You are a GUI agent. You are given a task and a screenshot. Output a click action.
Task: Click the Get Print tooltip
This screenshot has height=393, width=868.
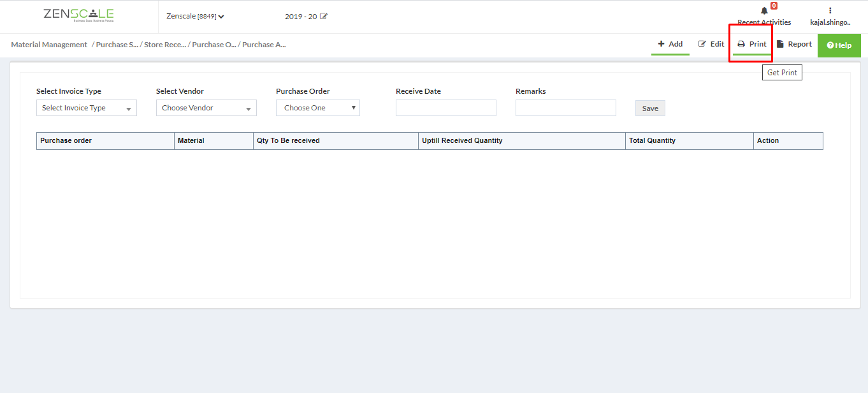point(782,73)
